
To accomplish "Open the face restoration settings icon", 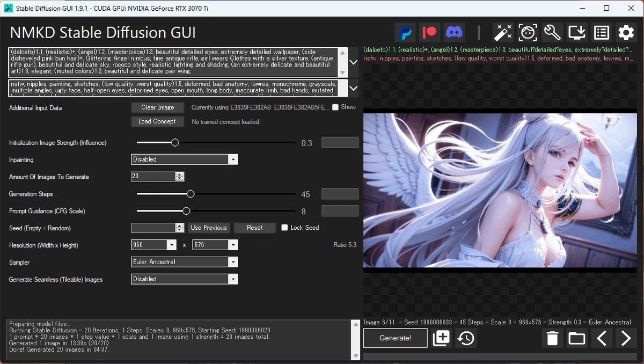I will (x=528, y=33).
